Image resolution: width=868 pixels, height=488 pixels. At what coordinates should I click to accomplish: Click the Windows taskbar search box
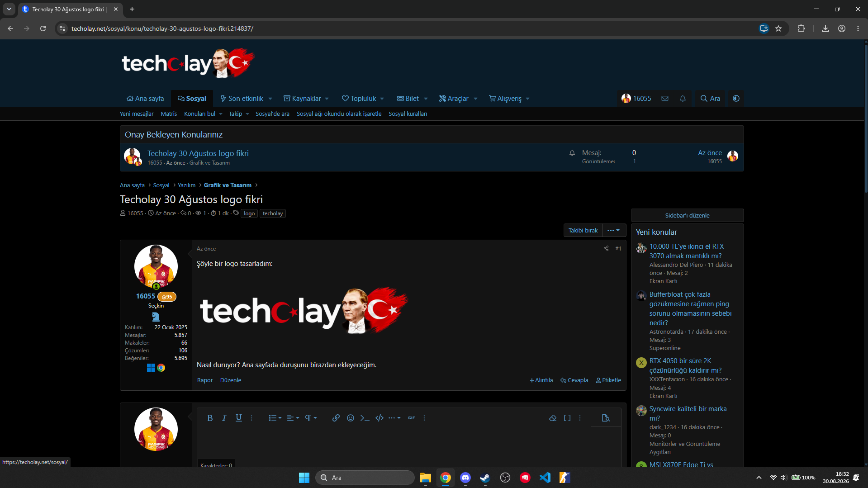click(x=365, y=478)
